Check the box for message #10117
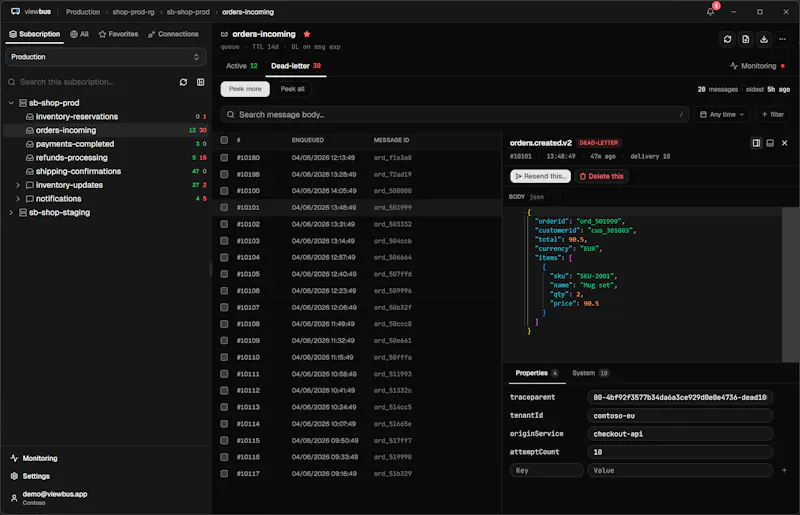The image size is (800, 515). [224, 474]
